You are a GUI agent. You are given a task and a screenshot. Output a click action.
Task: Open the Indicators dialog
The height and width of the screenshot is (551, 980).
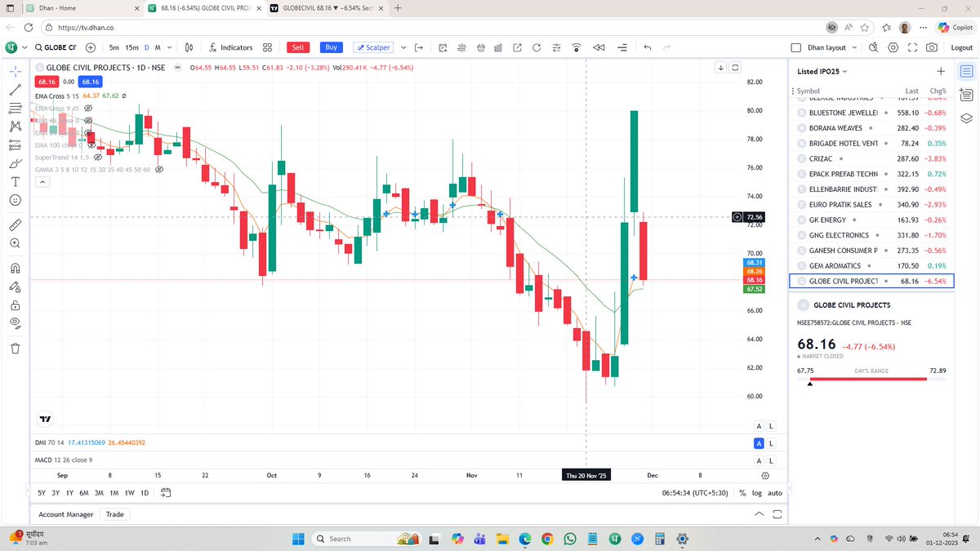click(230, 47)
